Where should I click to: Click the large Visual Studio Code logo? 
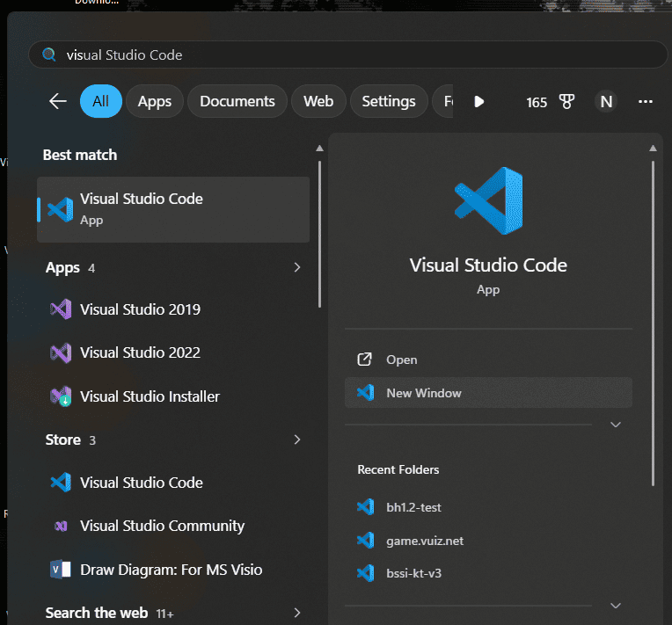488,201
